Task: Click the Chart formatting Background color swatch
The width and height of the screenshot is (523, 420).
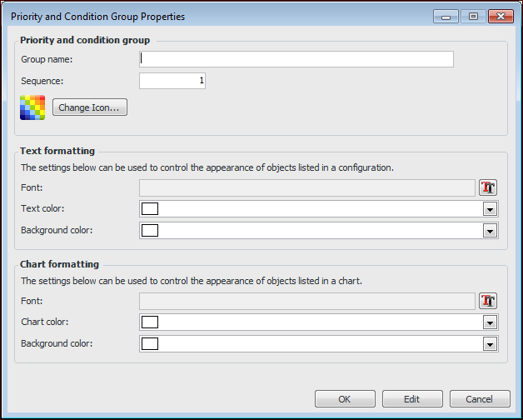Action: tap(150, 343)
